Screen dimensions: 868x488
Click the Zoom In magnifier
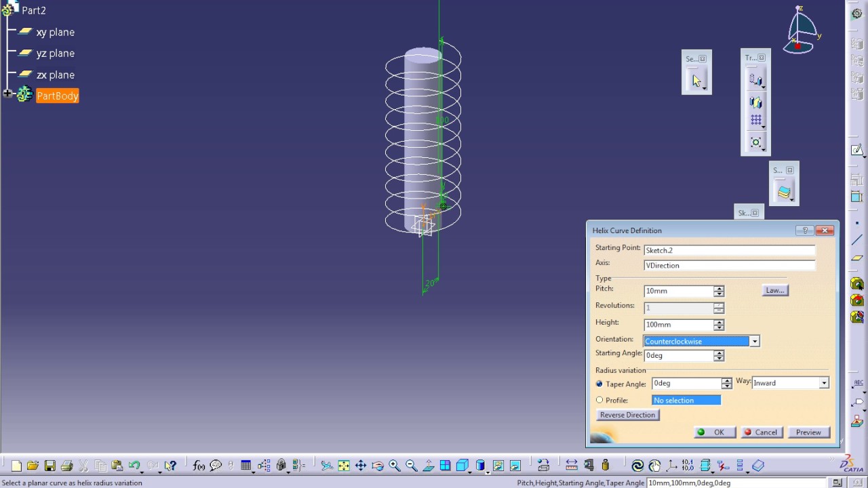point(395,466)
